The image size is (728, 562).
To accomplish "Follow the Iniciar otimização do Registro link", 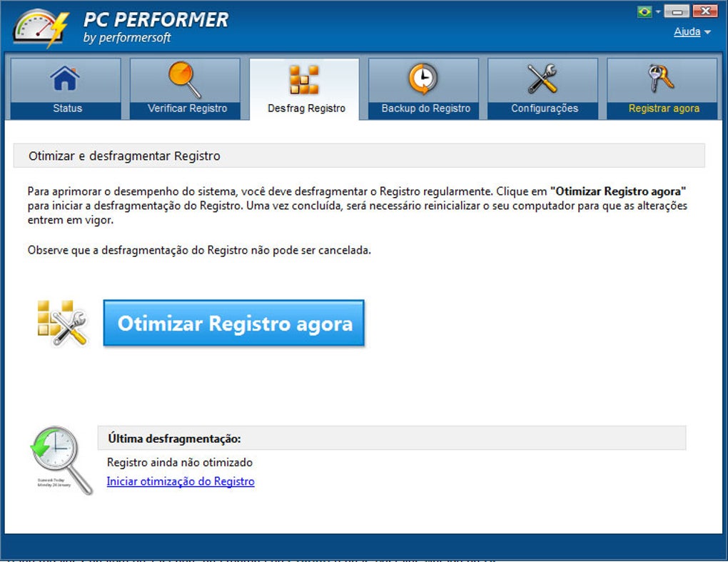I will [x=181, y=481].
